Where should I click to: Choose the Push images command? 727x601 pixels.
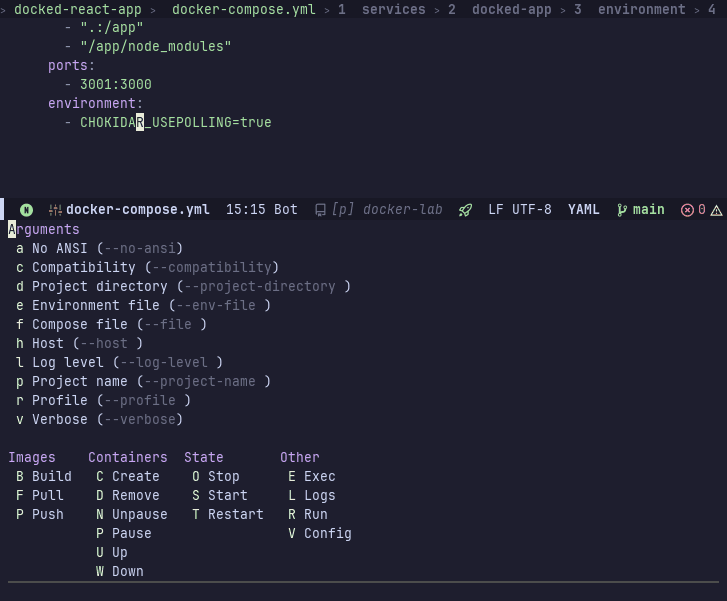point(40,515)
